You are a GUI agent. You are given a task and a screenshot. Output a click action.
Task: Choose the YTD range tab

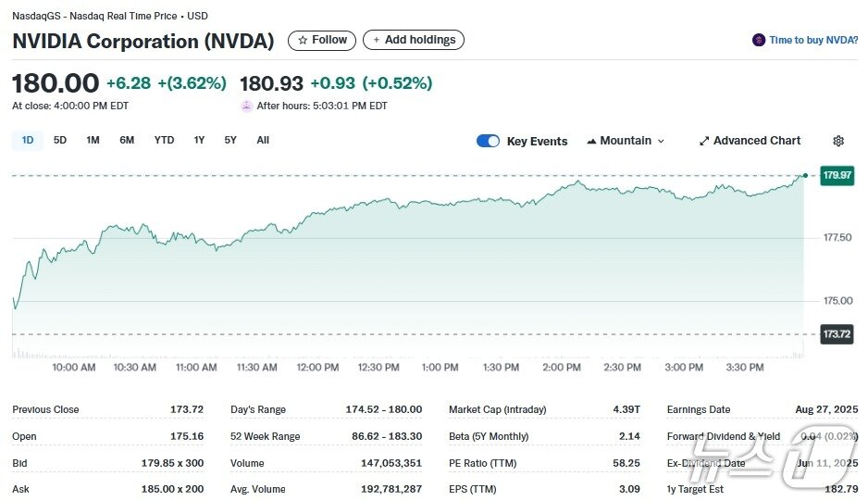pos(164,140)
